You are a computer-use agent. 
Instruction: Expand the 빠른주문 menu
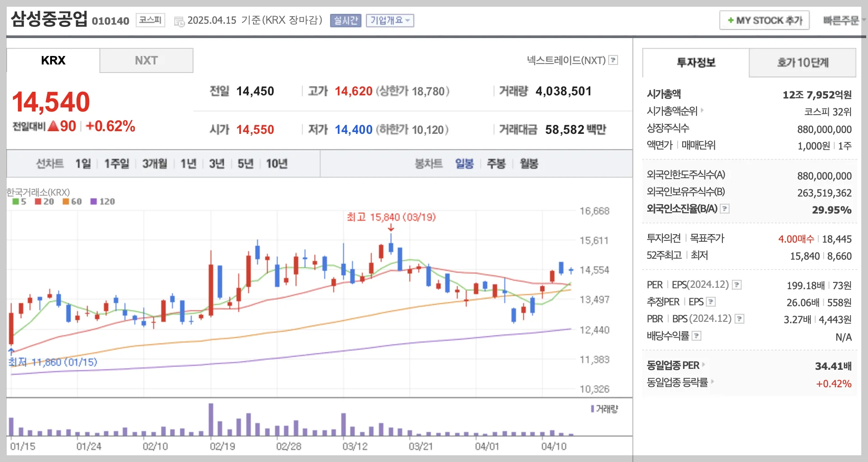tap(844, 20)
